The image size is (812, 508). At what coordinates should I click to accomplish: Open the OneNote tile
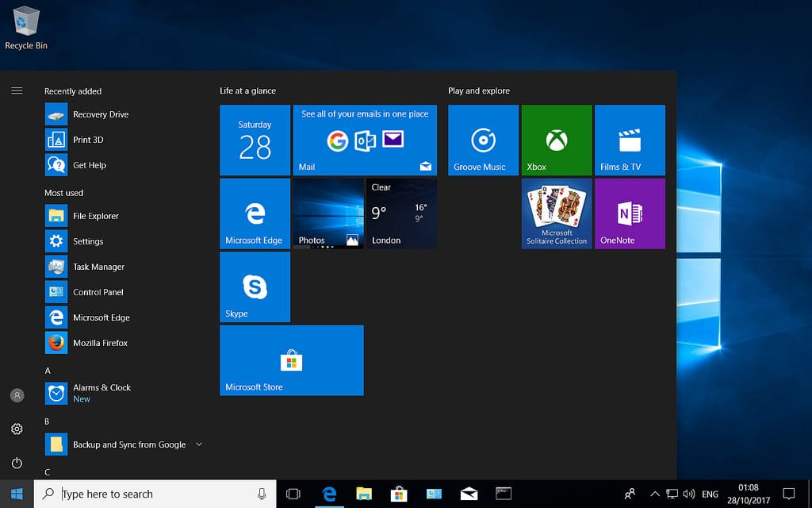630,214
